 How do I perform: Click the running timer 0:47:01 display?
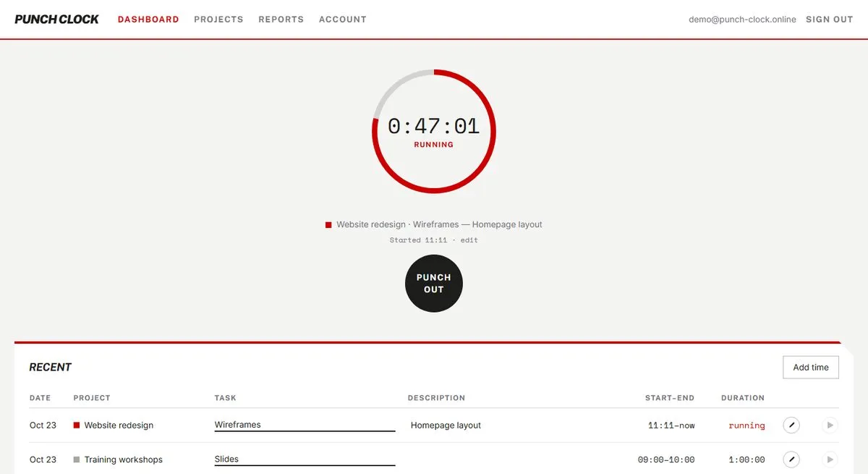434,126
